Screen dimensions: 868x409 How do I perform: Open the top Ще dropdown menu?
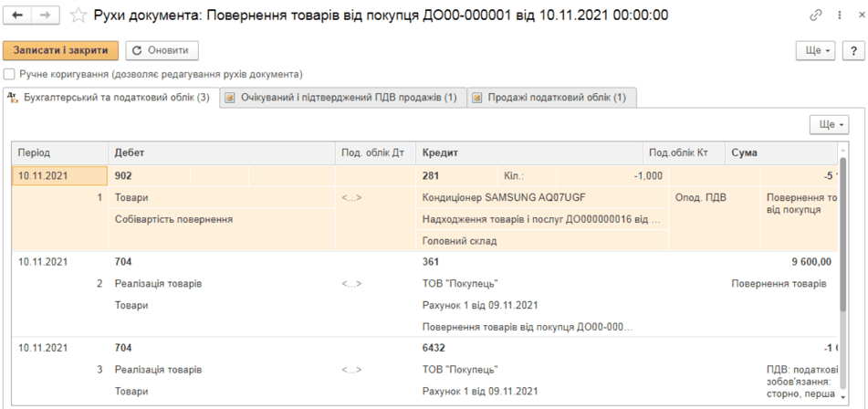(817, 51)
